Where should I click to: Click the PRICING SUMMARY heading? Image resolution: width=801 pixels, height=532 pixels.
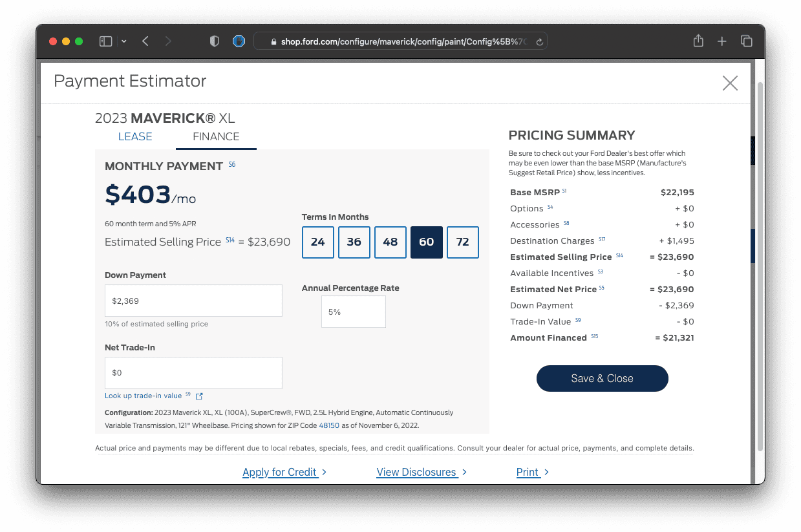click(571, 135)
